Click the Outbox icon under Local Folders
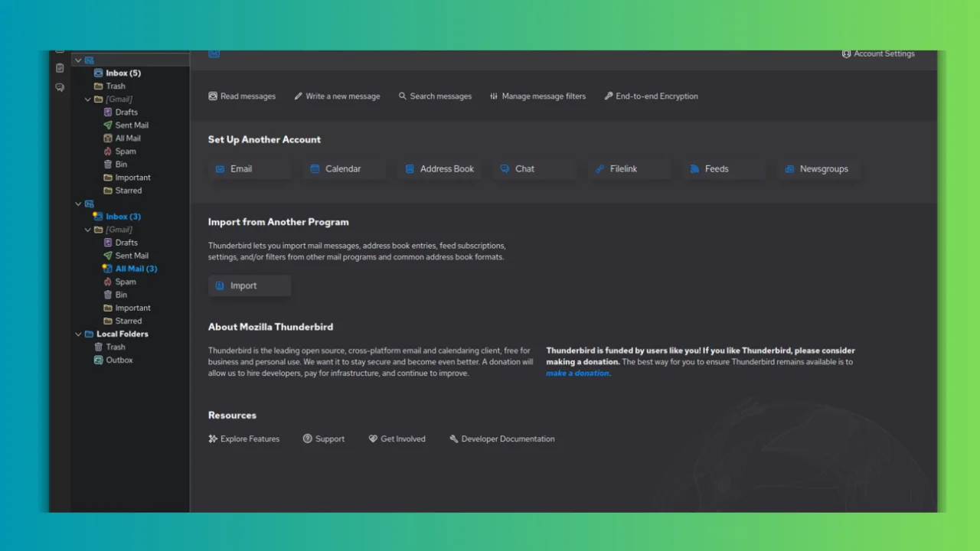 tap(98, 360)
